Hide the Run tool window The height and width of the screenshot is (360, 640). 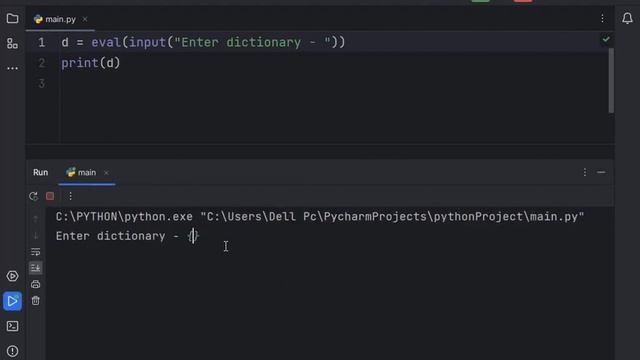click(601, 172)
